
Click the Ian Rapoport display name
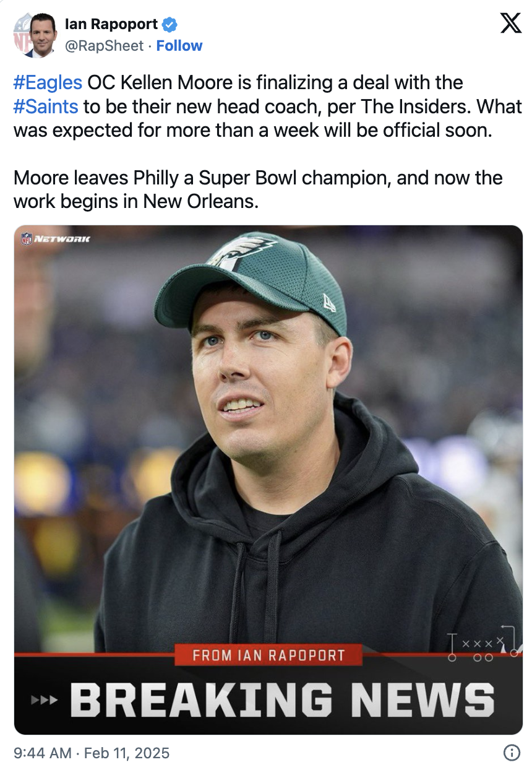[111, 25]
